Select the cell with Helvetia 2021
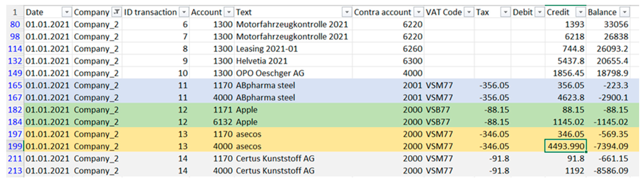This screenshot has width=644, height=183. coord(293,61)
